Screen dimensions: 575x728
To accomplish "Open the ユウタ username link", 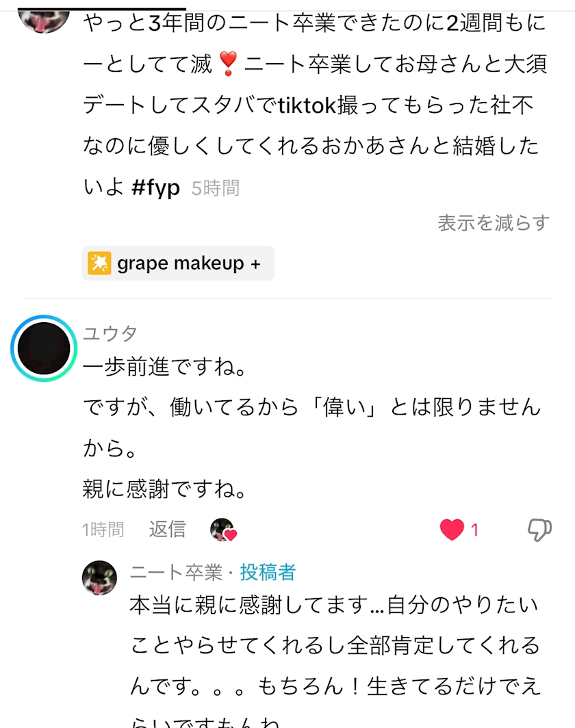I will (110, 334).
